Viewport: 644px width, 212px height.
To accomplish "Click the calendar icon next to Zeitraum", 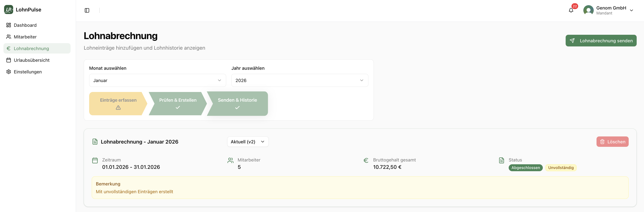I will [x=95, y=160].
